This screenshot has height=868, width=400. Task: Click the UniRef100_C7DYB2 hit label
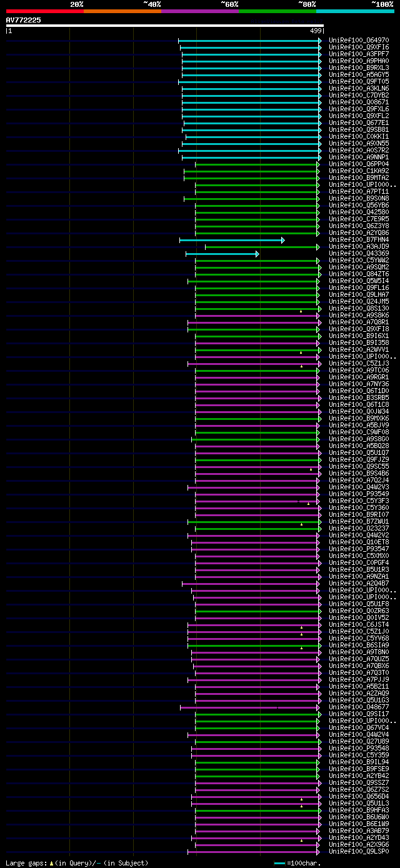[x=359, y=96]
